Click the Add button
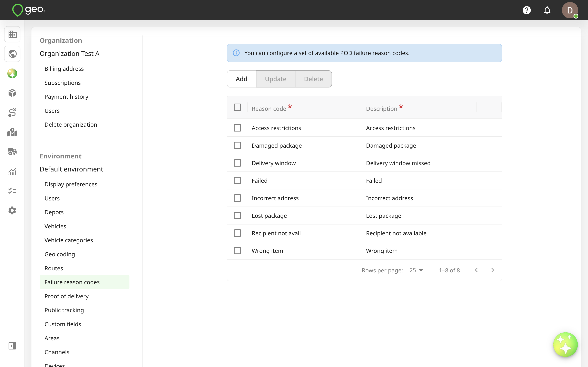The image size is (588, 367). (242, 79)
